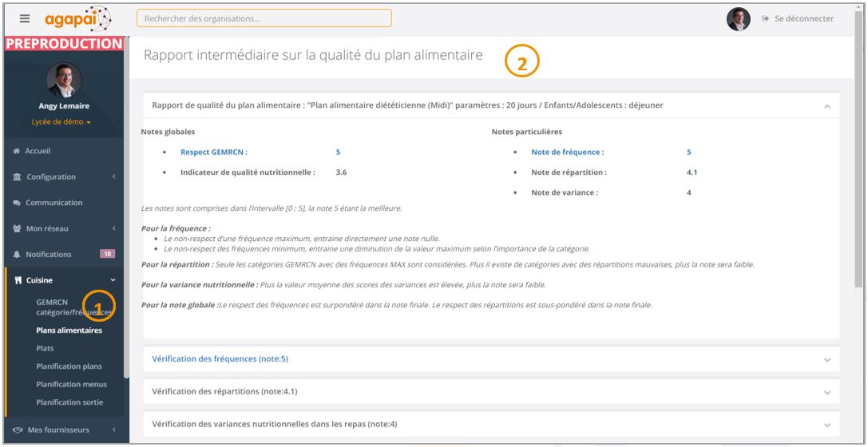This screenshot has height=447, width=868.
Task: Click the Configuration building icon
Action: 17,177
